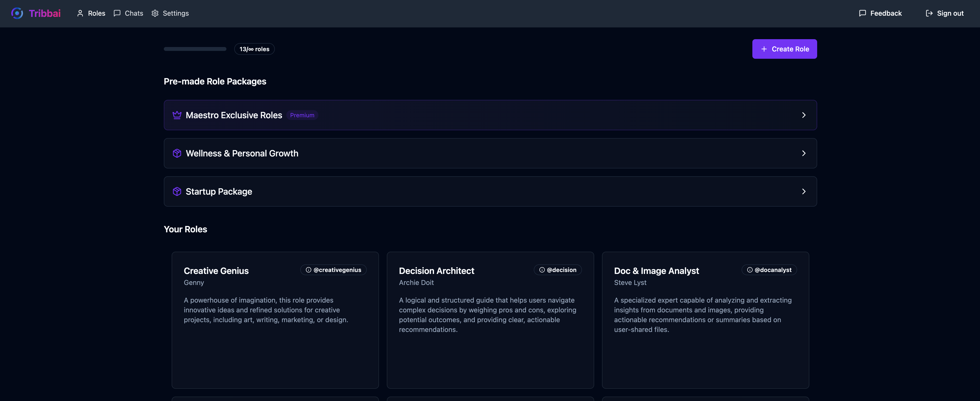Click the roles usage progress bar
Image resolution: width=980 pixels, height=401 pixels.
[195, 49]
